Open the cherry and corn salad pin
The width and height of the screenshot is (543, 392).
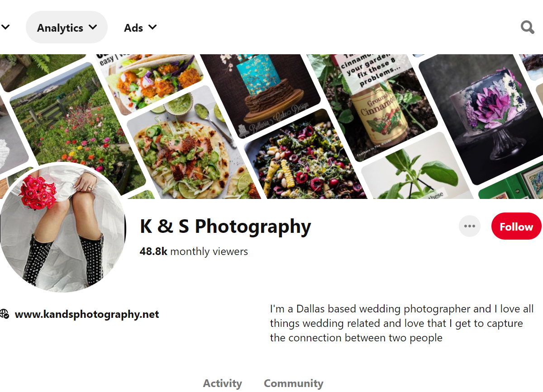(308, 163)
